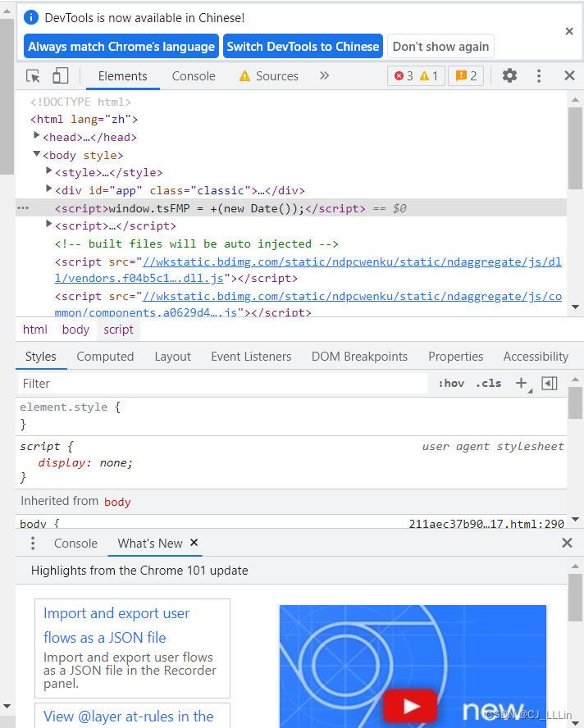The width and height of the screenshot is (584, 728).
Task: Click the page's left scrollbar down arrow
Action: 7,707
